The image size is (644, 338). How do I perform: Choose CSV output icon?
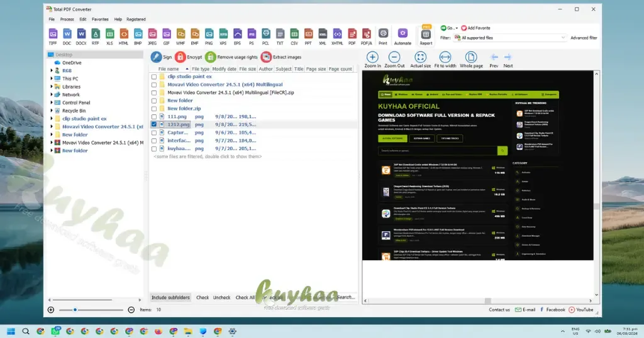click(x=294, y=34)
